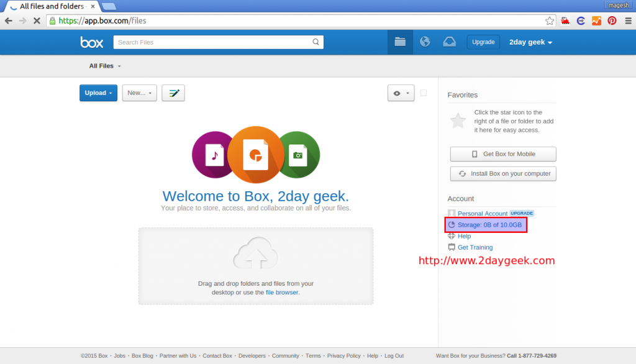Tick the select-all checkbox
636x364 pixels.
(424, 93)
